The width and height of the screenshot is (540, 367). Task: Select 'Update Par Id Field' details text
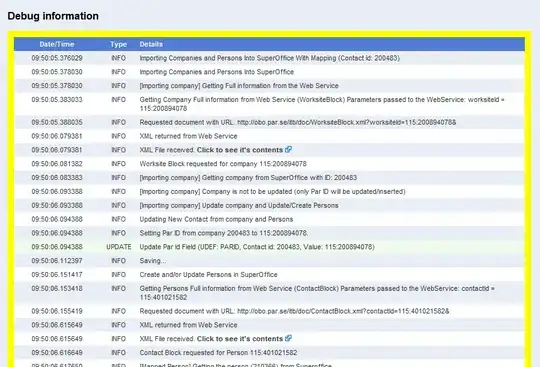(x=257, y=247)
